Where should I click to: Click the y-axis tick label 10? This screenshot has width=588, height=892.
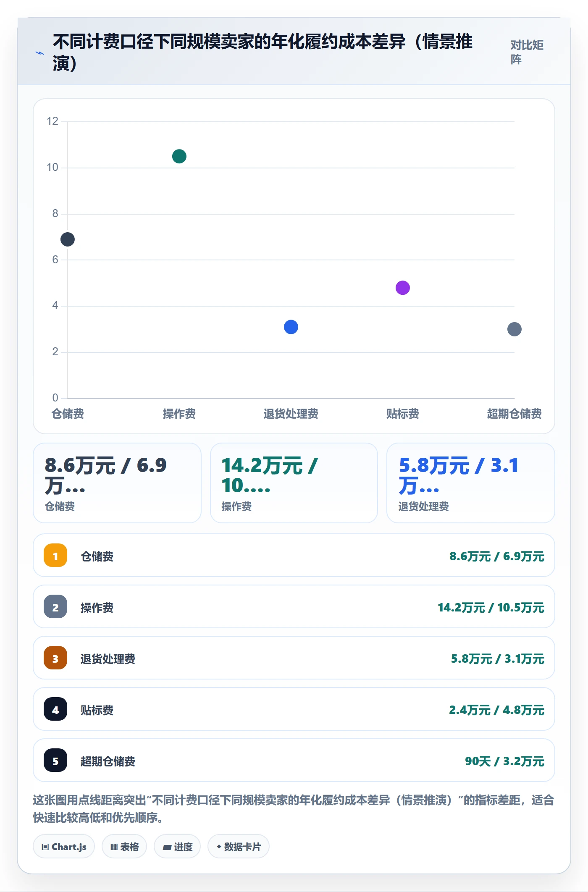click(x=52, y=168)
